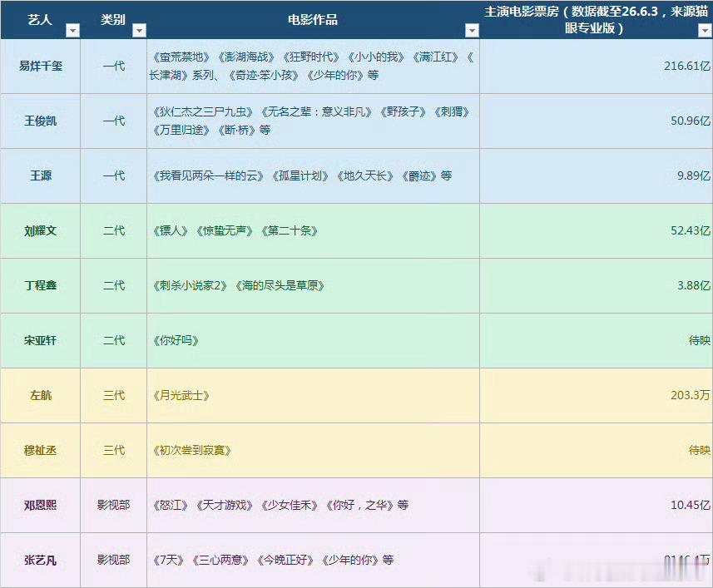Select the 52.43亿 box office cell
Screen dimensions: 713x588
[597, 231]
